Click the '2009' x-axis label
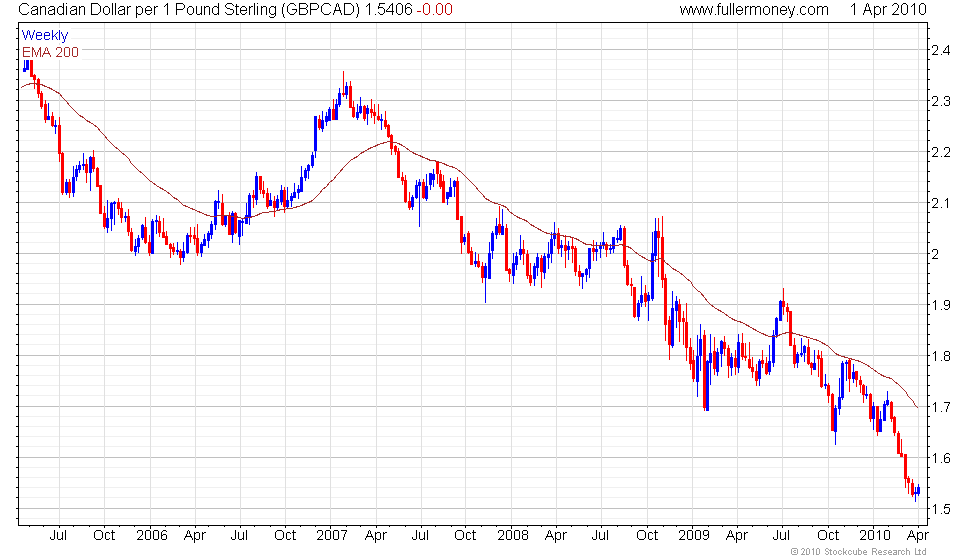This screenshot has height=560, width=980. [694, 536]
